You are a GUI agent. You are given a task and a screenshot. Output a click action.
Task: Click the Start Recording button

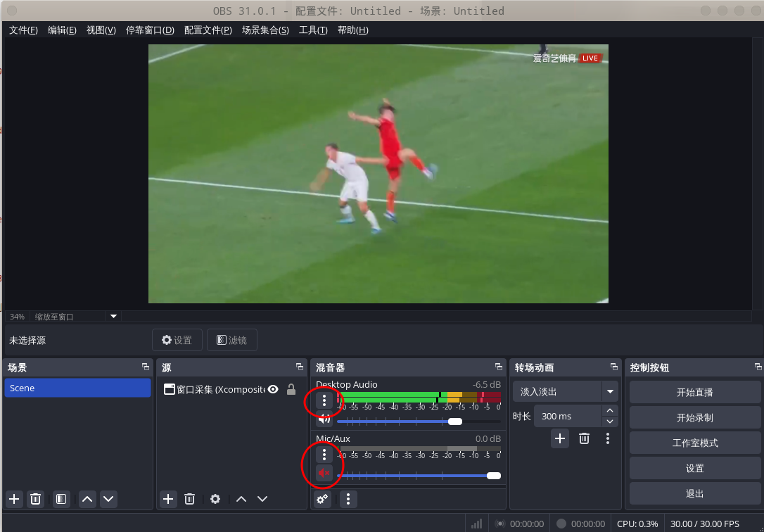pos(694,417)
